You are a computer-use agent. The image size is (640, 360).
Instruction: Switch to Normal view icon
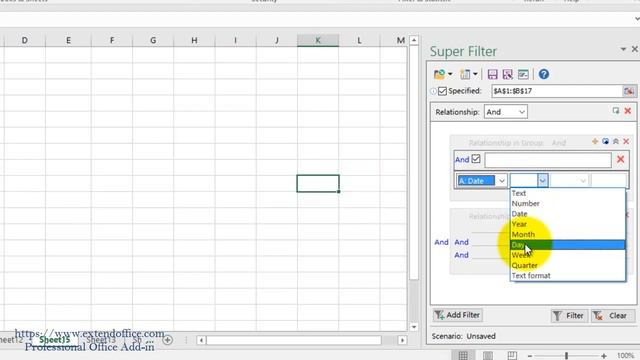pyautogui.click(x=463, y=356)
